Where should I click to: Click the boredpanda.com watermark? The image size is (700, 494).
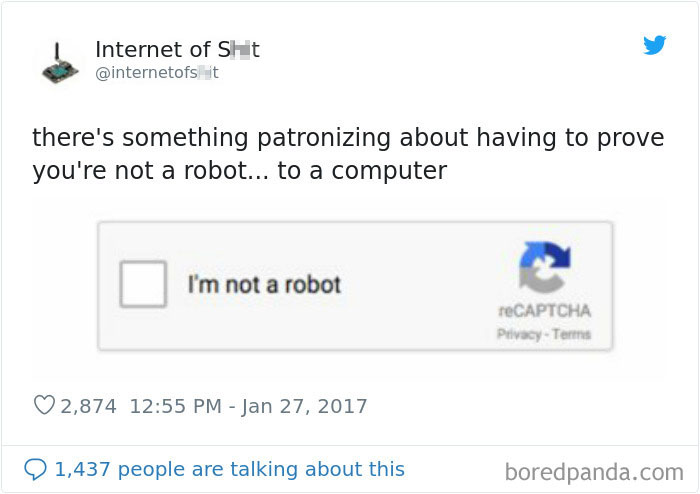tap(594, 470)
